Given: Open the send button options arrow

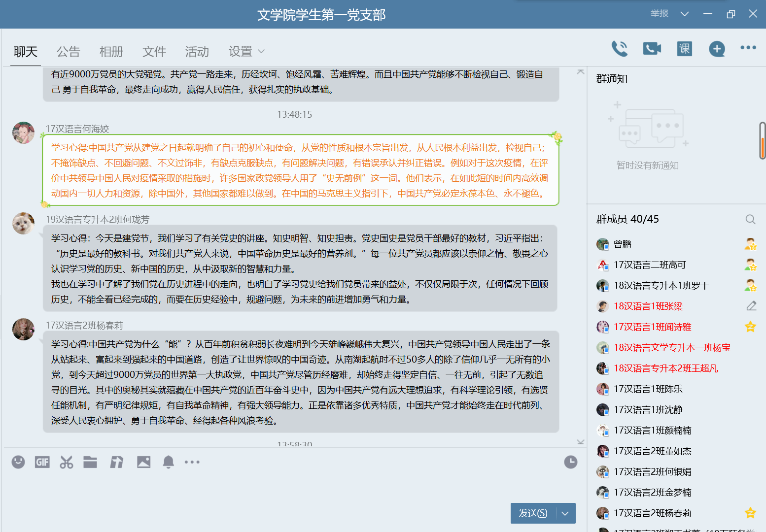Looking at the screenshot, I should 565,513.
